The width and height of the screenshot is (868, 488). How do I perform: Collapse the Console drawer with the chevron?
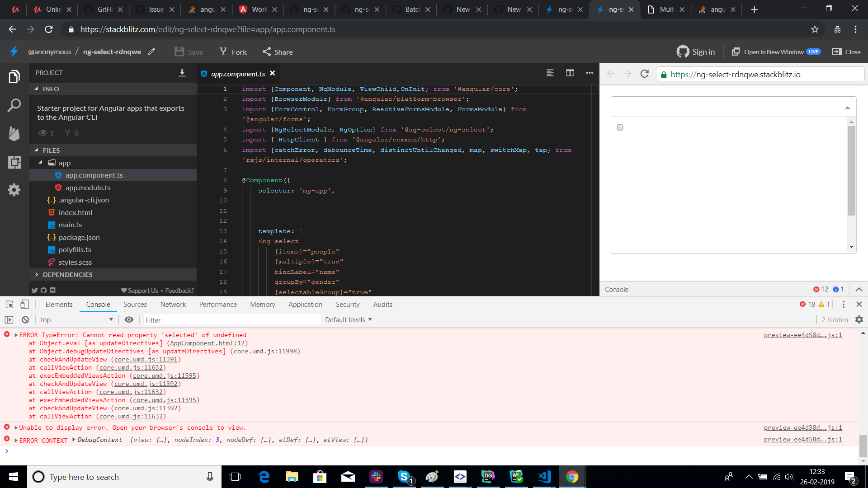click(x=859, y=289)
